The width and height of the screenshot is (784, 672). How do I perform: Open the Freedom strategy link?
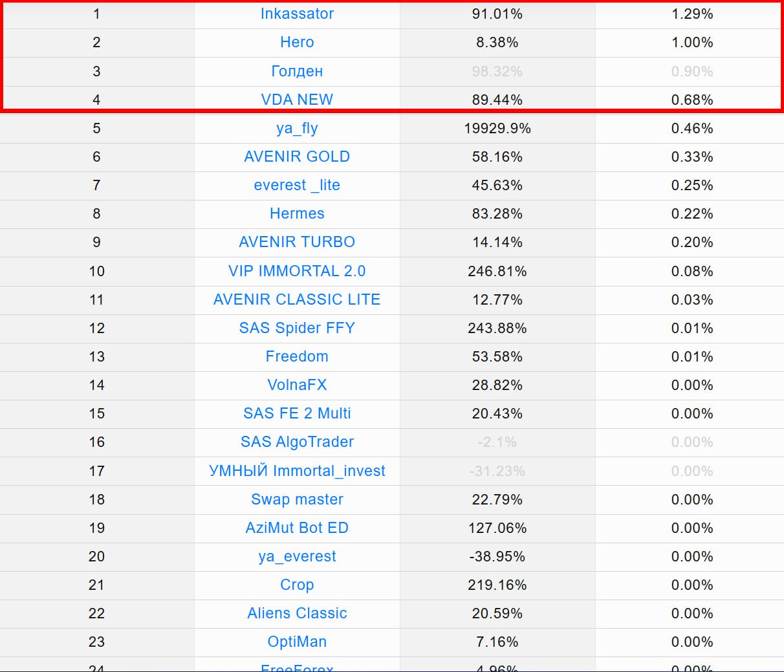coord(297,356)
